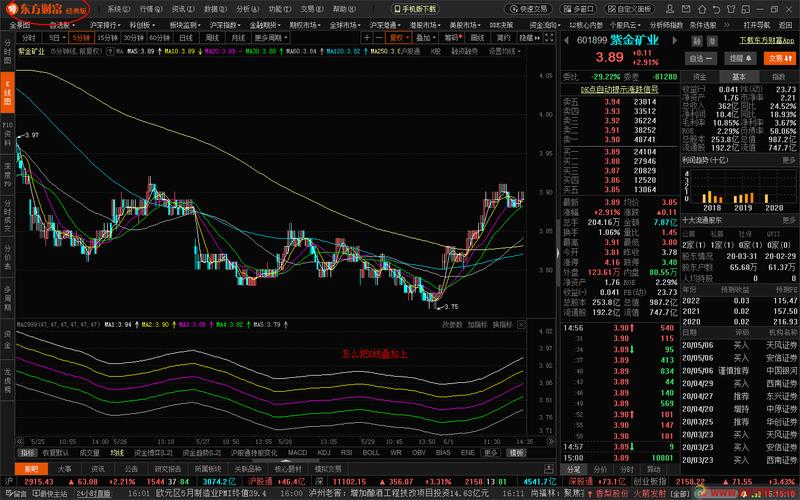
Task: Click 最快主站 server icon in status bar
Action: 50,494
